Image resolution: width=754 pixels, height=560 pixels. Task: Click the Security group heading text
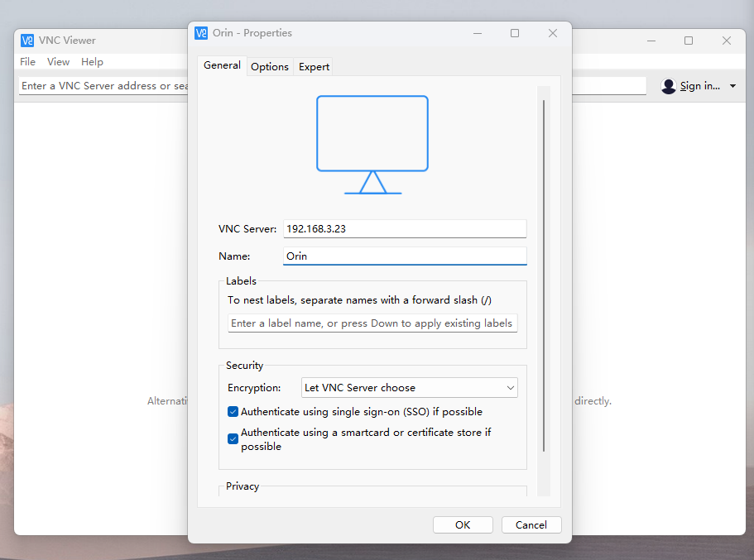(x=244, y=366)
